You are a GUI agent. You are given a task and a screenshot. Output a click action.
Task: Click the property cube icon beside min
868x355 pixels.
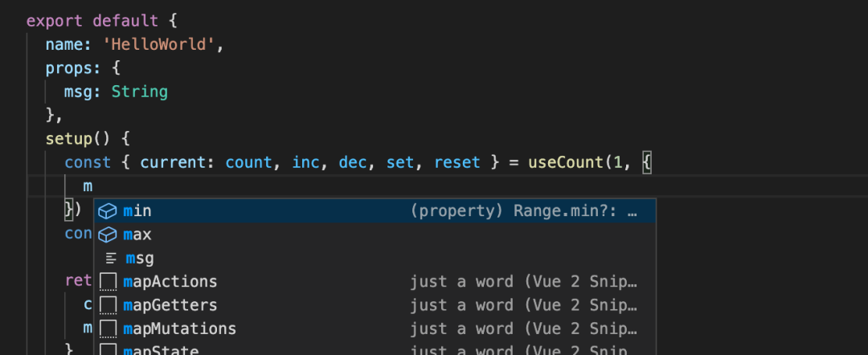pyautogui.click(x=108, y=211)
